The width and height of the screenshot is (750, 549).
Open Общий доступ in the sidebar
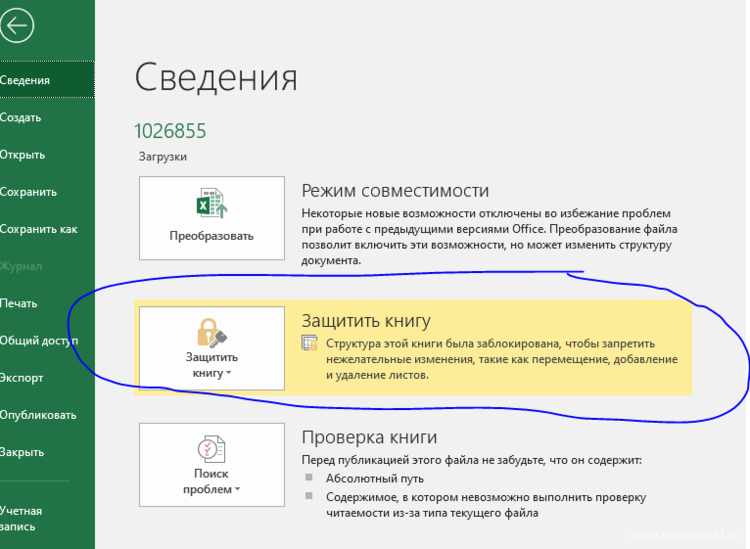tap(47, 340)
